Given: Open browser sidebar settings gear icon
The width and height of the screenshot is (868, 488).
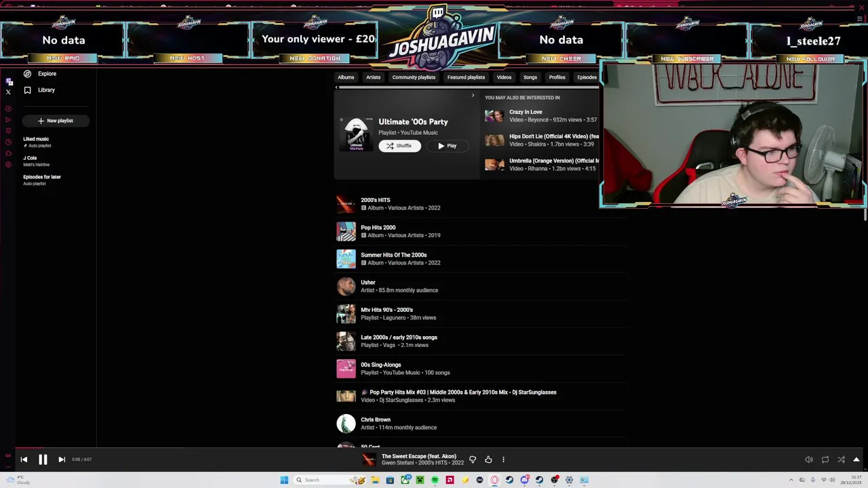Looking at the screenshot, I should coord(8,164).
